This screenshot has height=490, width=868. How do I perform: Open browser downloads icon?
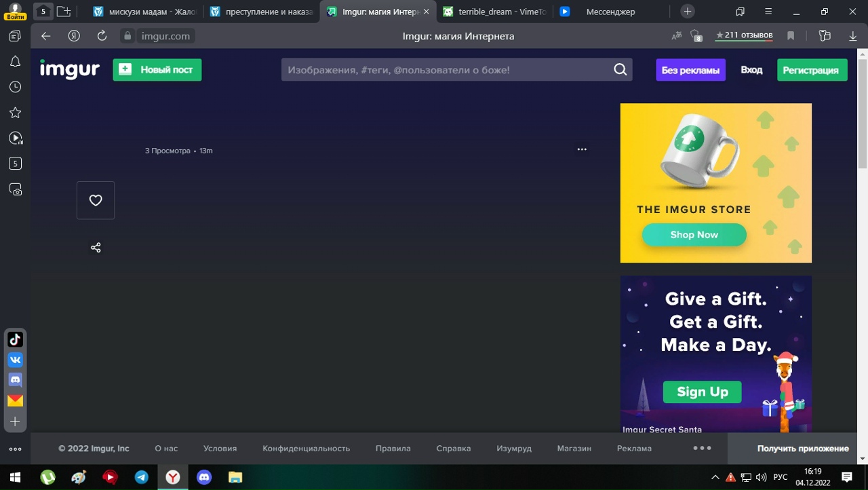(x=853, y=36)
